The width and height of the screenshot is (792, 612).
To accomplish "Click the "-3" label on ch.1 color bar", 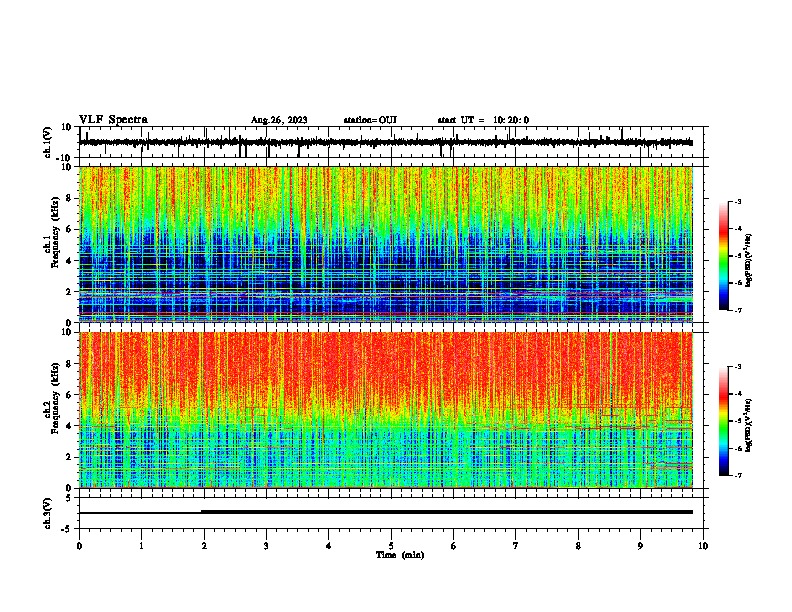I will 737,201.
